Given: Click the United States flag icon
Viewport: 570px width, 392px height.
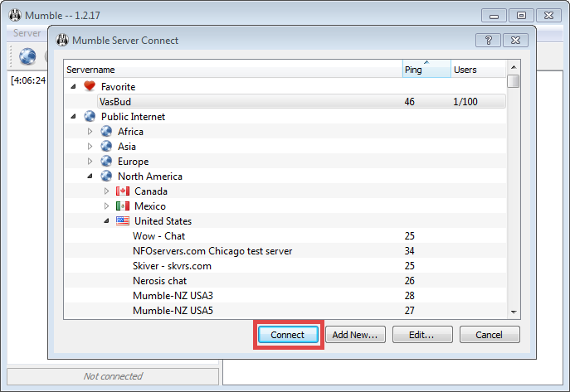Looking at the screenshot, I should (x=123, y=221).
